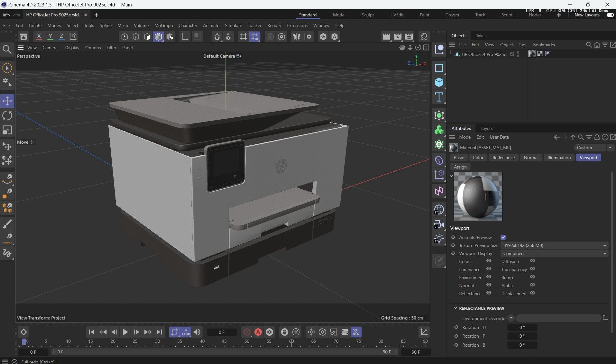Click material preview sphere thumbnail

pos(478,196)
